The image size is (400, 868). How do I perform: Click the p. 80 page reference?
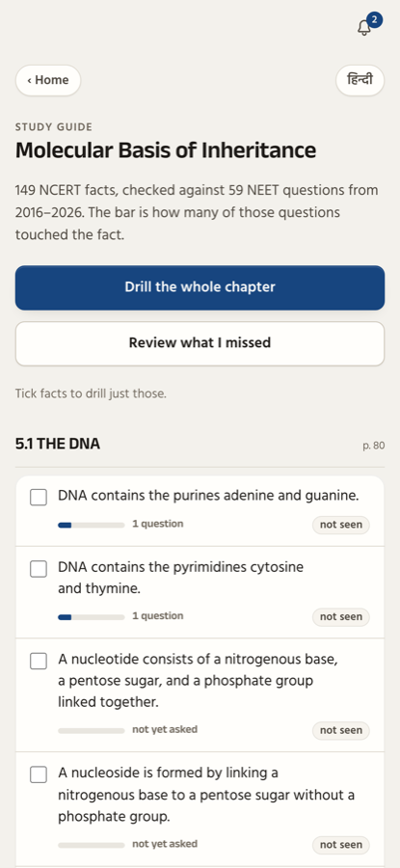point(373,446)
